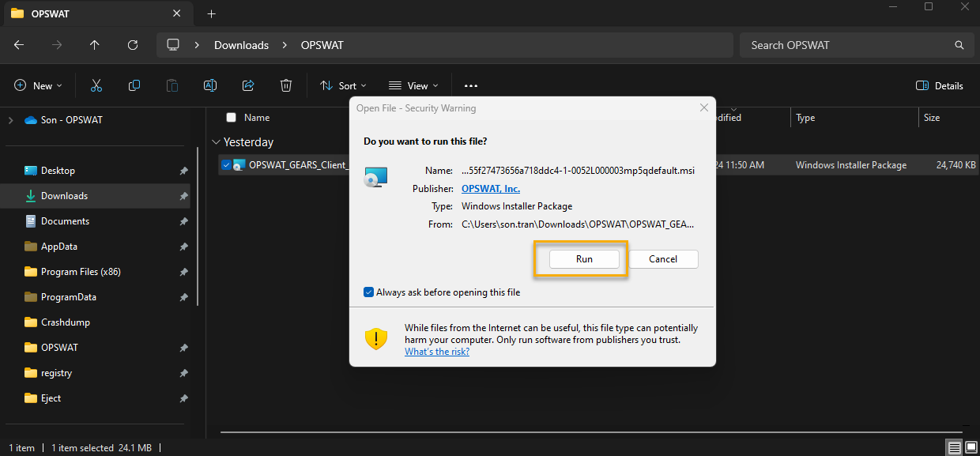This screenshot has width=980, height=456.
Task: Unpin ProgramData using its pin icon
Action: coord(183,297)
